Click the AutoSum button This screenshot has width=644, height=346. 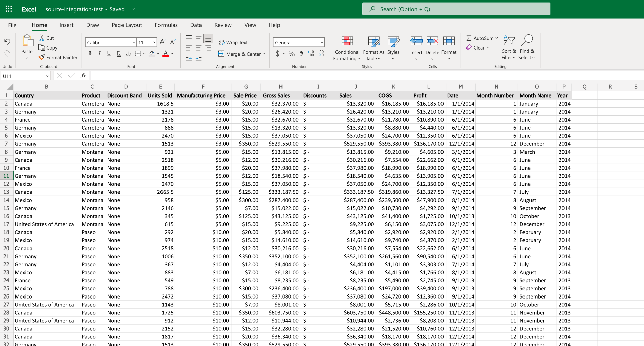click(480, 38)
